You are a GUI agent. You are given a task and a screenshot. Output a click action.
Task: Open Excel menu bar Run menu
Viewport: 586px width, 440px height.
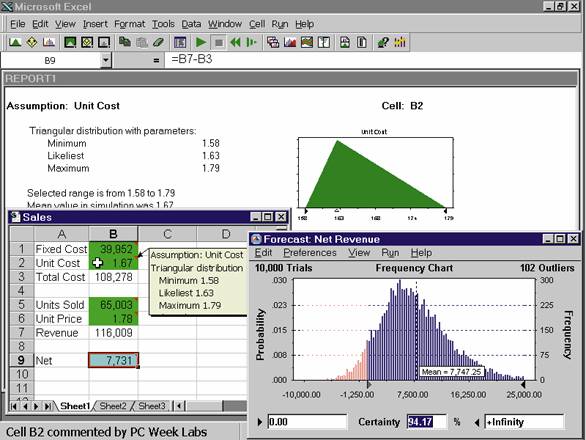click(280, 24)
